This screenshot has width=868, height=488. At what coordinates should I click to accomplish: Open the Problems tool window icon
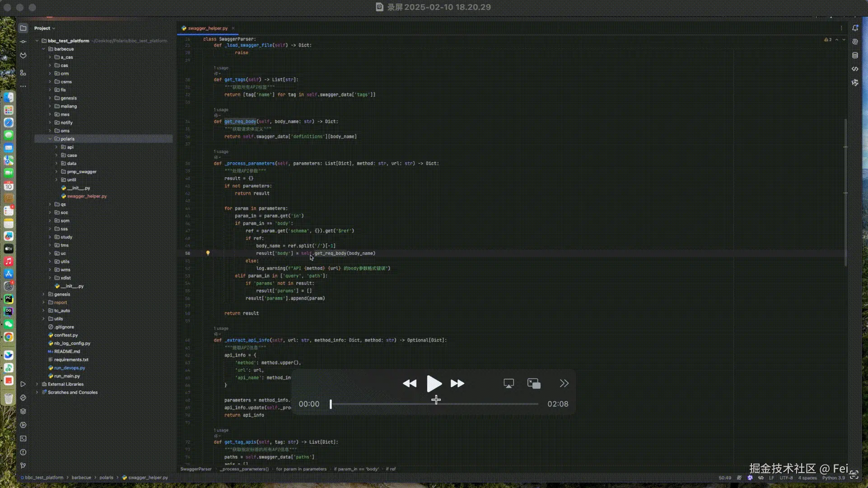point(23,452)
